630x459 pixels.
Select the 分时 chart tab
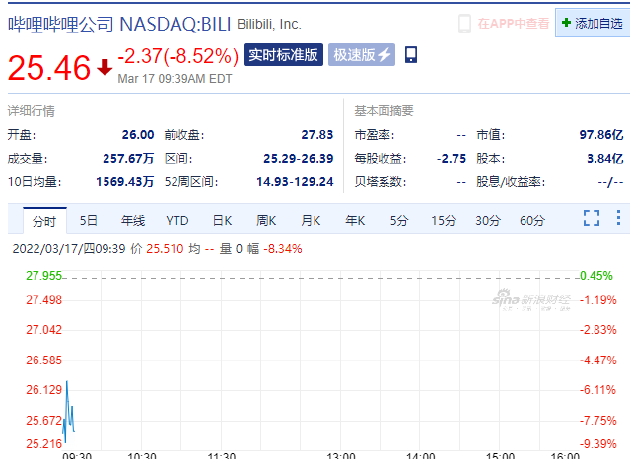point(44,221)
